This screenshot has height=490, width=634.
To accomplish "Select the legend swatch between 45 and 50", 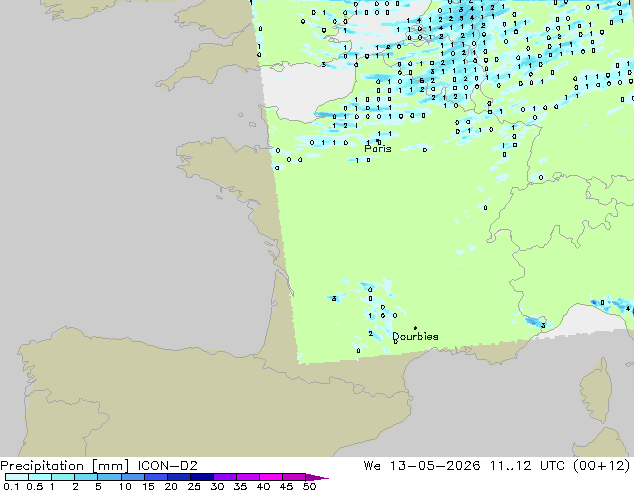I will click(294, 477).
